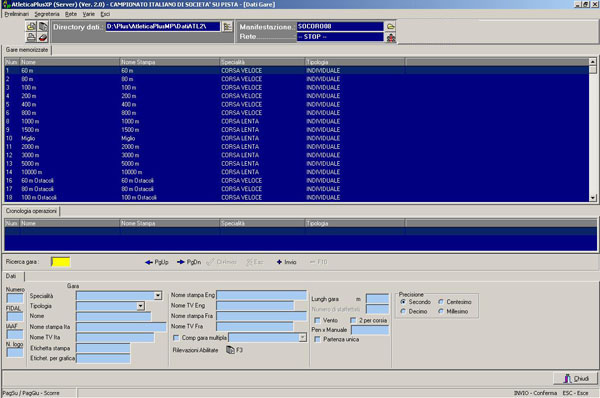
Task: Open the Manifestazione folder icon
Action: pos(390,26)
